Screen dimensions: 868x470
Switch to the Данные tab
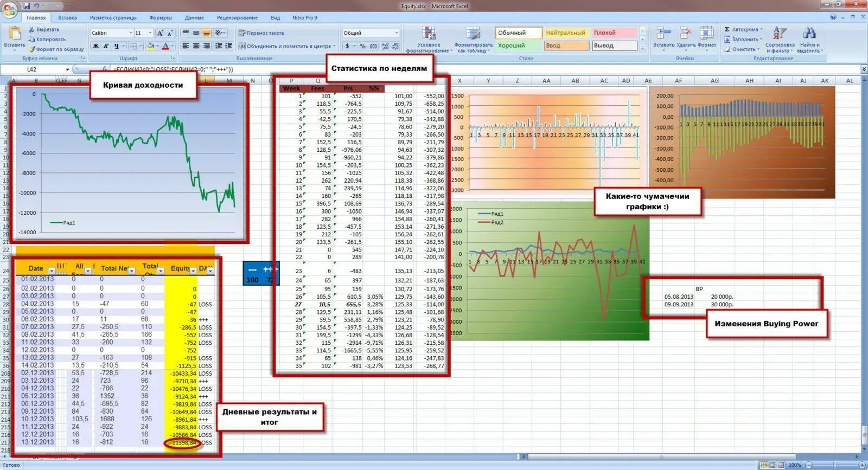194,18
